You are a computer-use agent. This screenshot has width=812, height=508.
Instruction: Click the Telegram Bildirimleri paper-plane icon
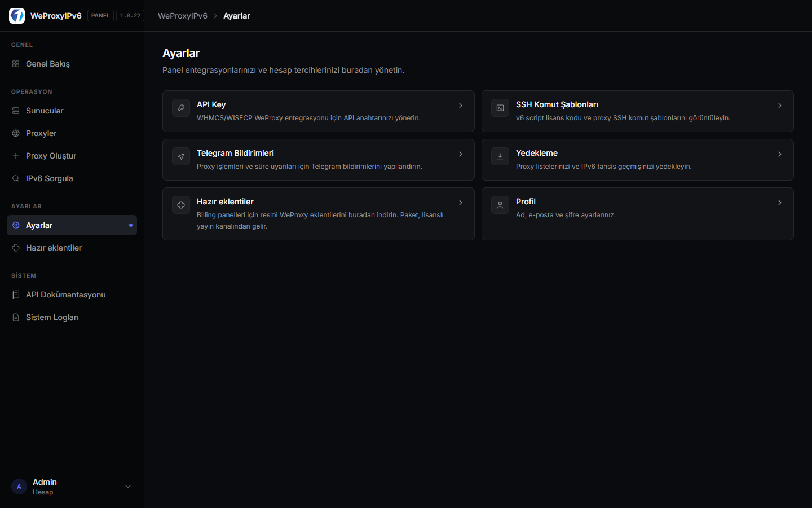click(181, 156)
